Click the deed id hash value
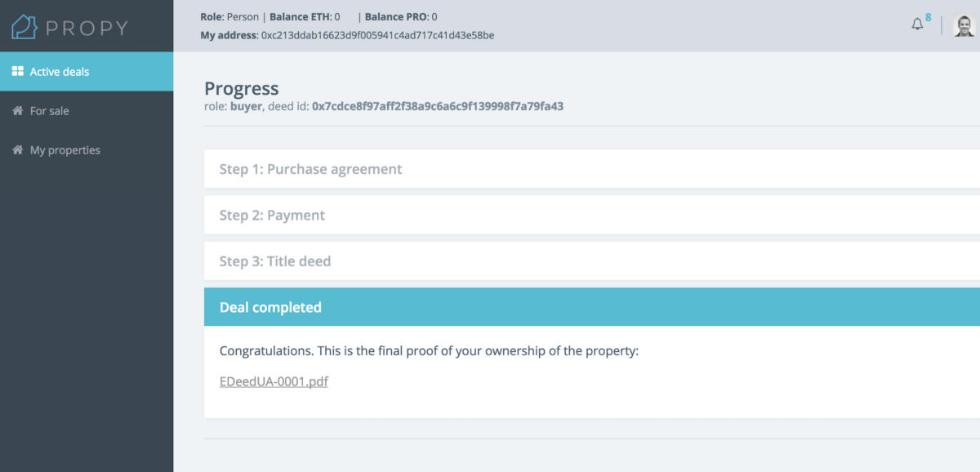The image size is (980, 472). tap(438, 106)
